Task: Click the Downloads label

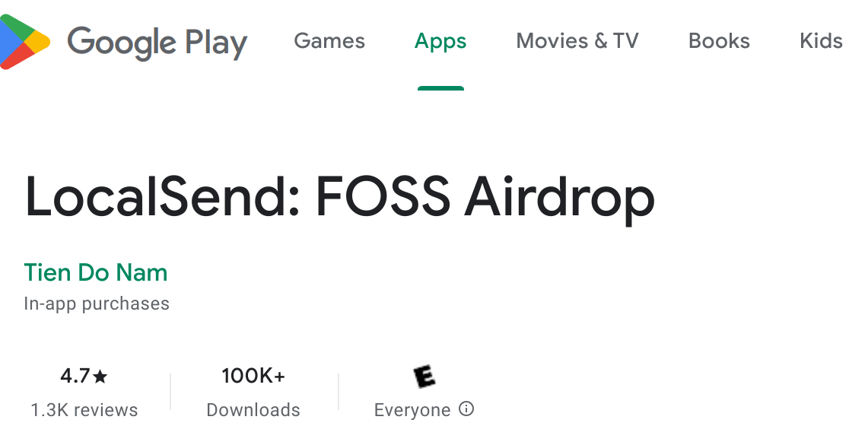Action: (x=253, y=410)
